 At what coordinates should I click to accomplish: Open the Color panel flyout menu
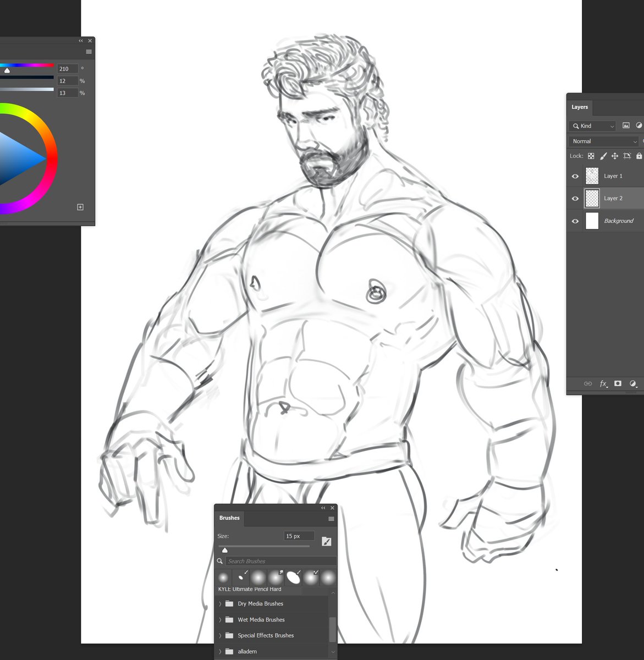[x=89, y=52]
